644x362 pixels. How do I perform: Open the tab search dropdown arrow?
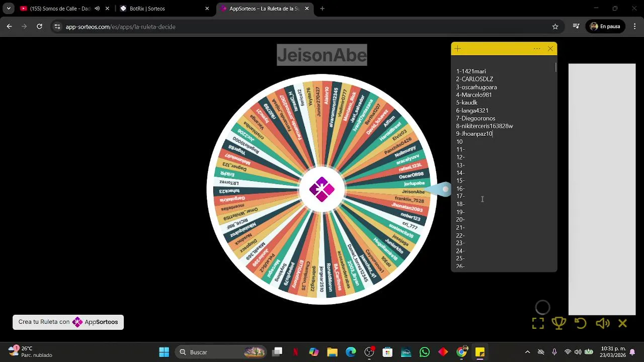click(x=9, y=9)
